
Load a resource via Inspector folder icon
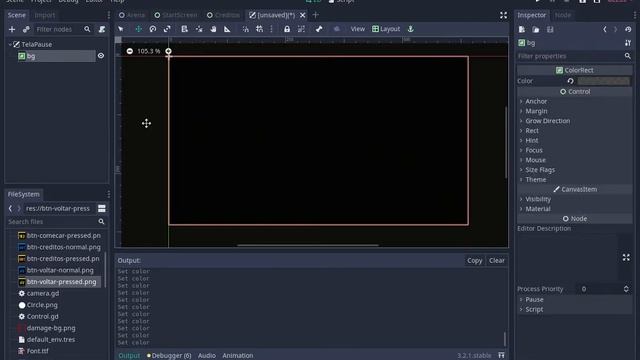tap(536, 29)
